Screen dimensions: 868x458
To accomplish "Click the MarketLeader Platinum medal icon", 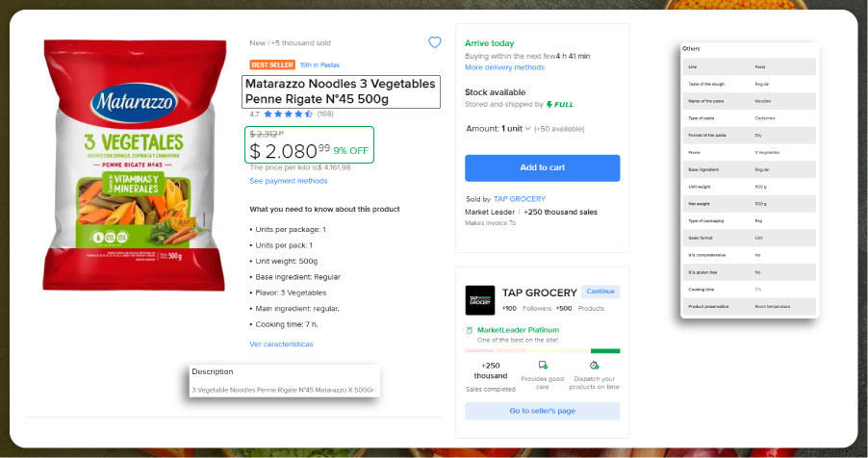I will click(x=469, y=330).
